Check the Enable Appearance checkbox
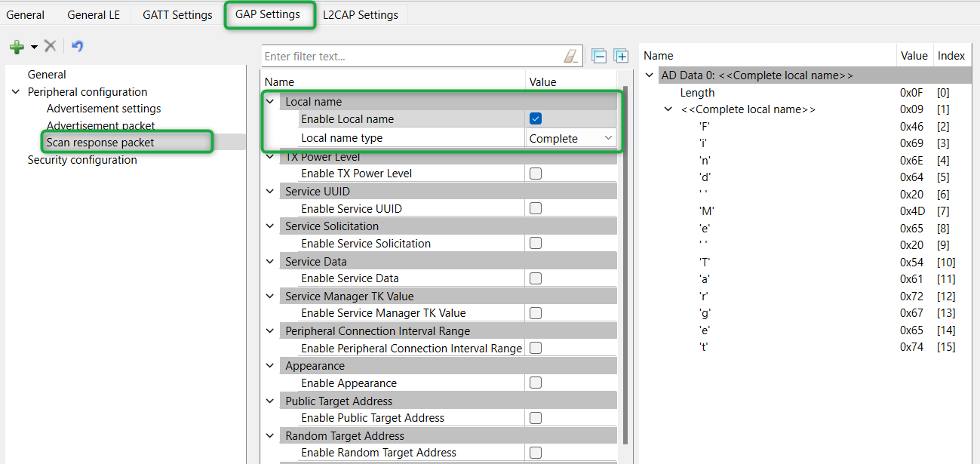The height and width of the screenshot is (464, 980). click(536, 383)
